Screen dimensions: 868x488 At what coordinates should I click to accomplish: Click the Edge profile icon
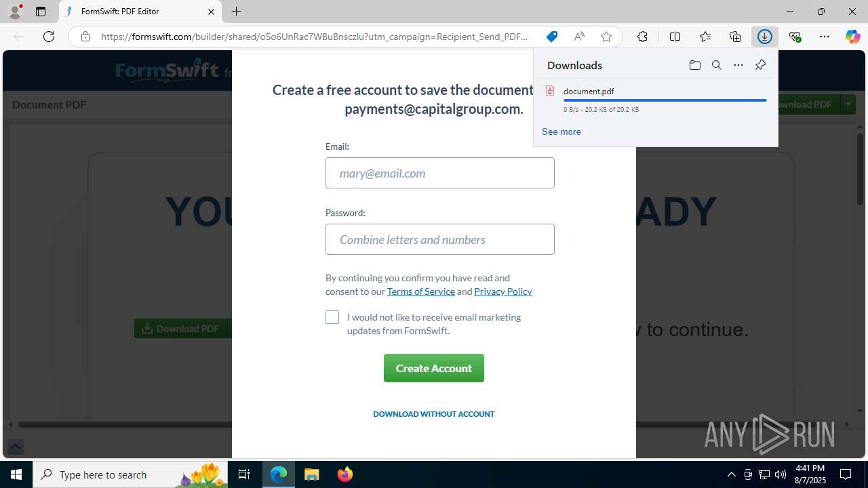pos(15,12)
